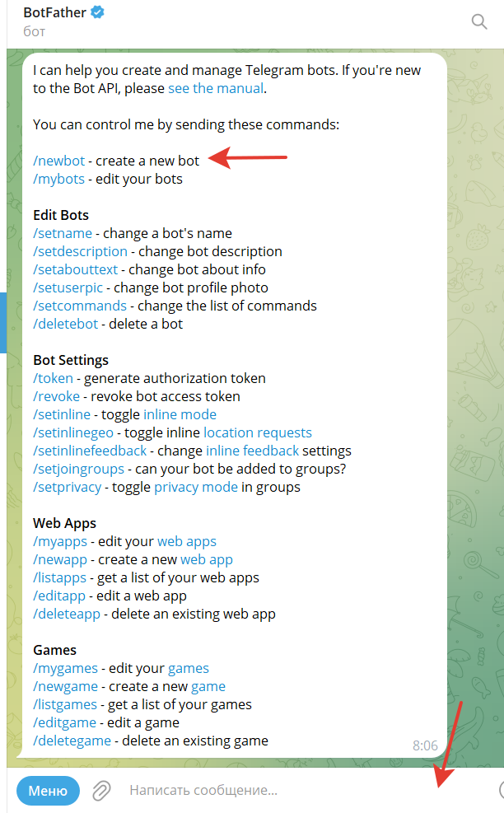Click the /mygames command link
504x813 pixels.
(x=65, y=668)
